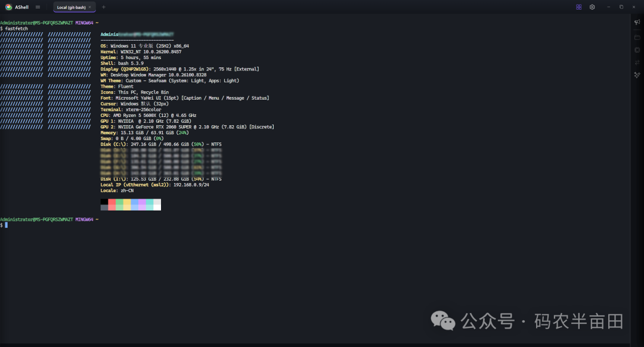Open the transfer arrows icon in sidebar
Screen dimensions: 644x347
pos(637,63)
